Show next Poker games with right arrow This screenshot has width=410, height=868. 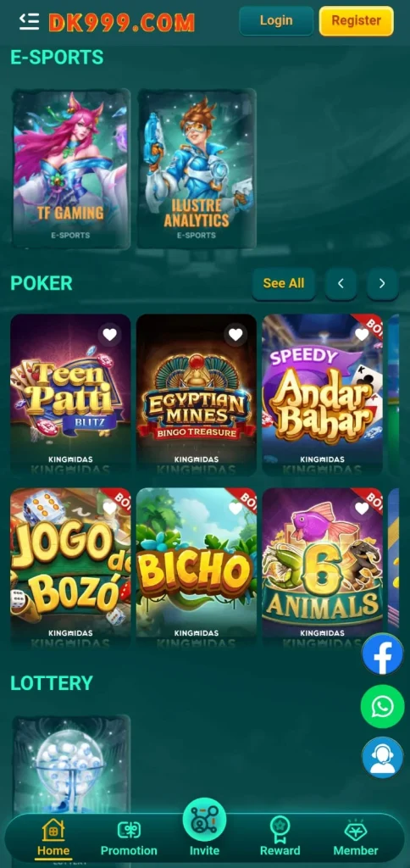coord(382,283)
